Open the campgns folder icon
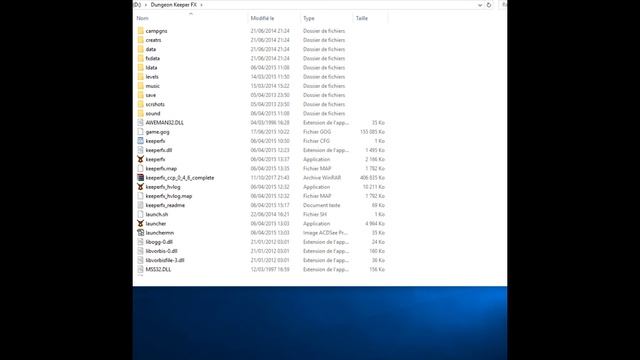The height and width of the screenshot is (360, 640). coord(140,31)
